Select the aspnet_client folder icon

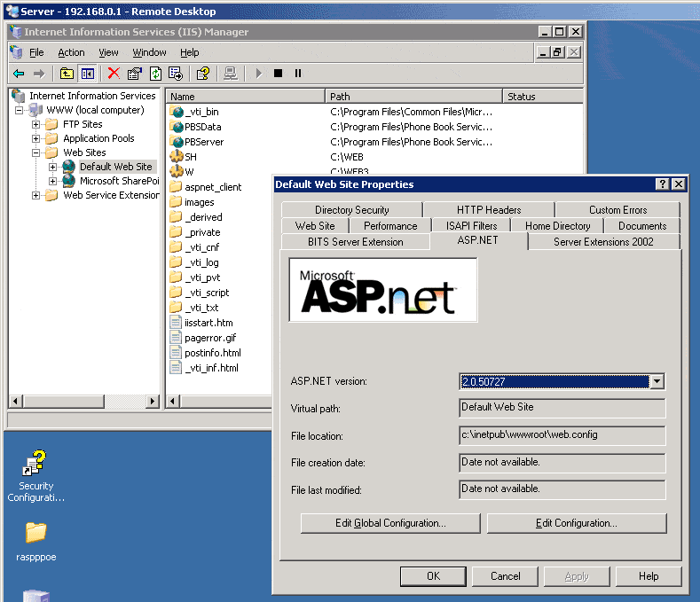point(177,186)
